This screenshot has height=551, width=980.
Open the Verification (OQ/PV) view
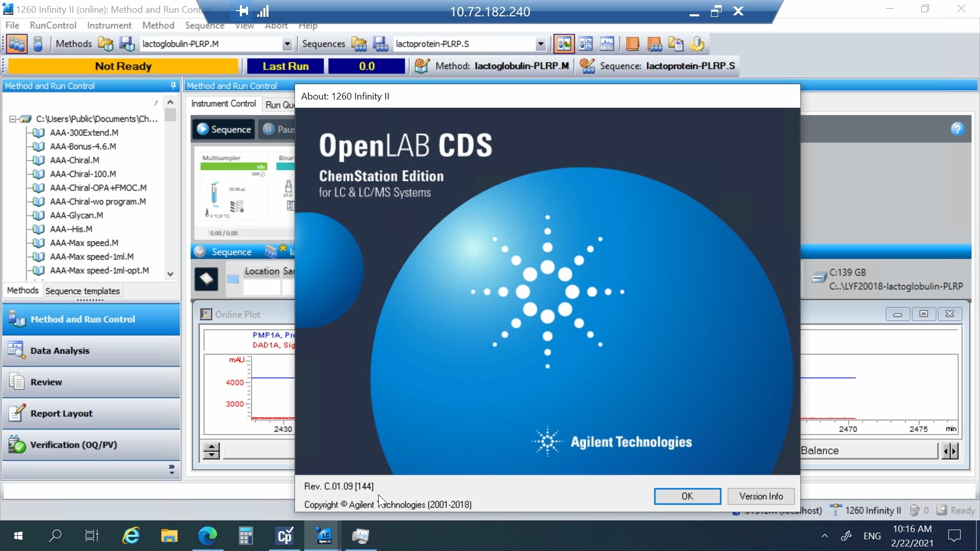click(x=91, y=445)
